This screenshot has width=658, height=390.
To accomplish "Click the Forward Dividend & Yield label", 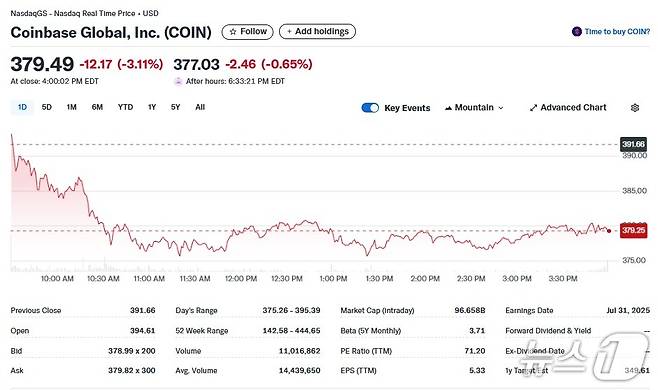I will click(x=548, y=331).
